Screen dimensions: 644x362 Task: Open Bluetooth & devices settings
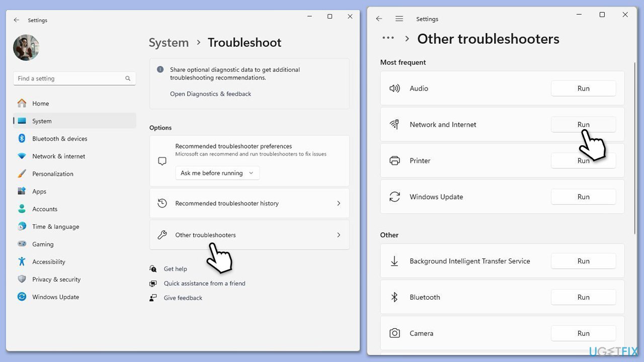(59, 139)
